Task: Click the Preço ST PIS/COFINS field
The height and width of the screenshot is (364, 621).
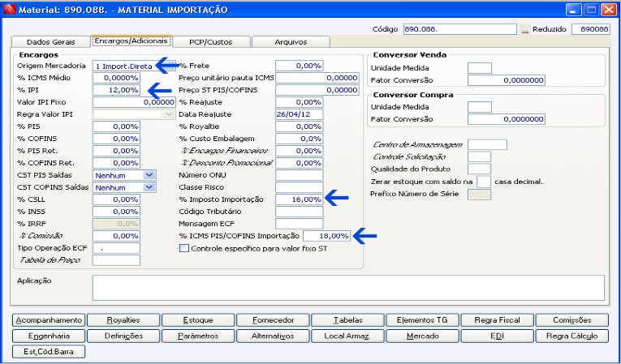Action: [x=317, y=90]
